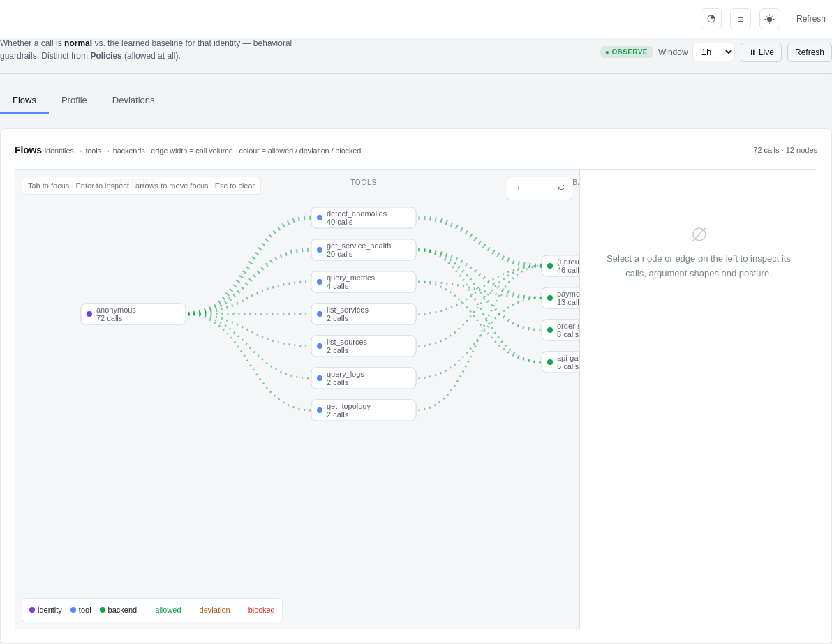Viewport: 832px width, 644px height.
Task: Click the blue dot on detect_anomalies
Action: point(320,218)
